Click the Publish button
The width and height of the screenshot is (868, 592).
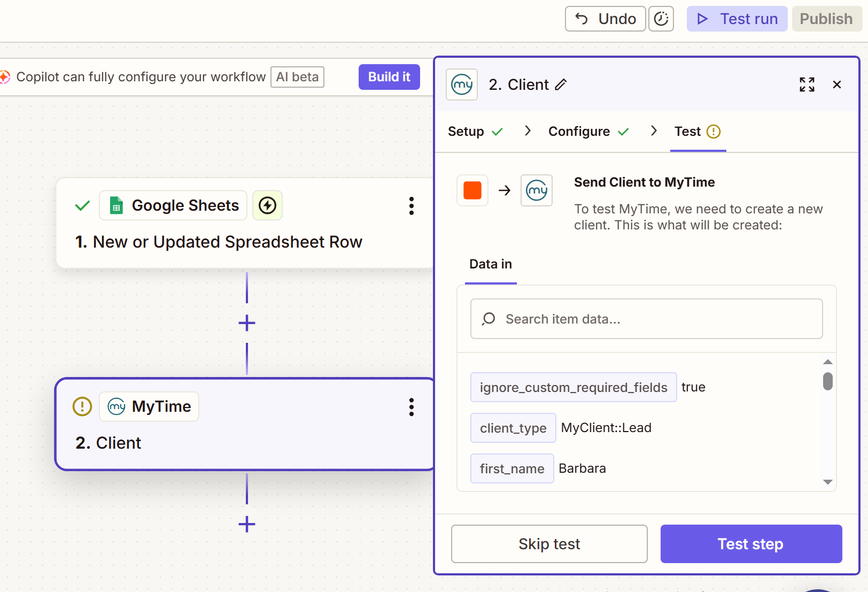coord(826,19)
